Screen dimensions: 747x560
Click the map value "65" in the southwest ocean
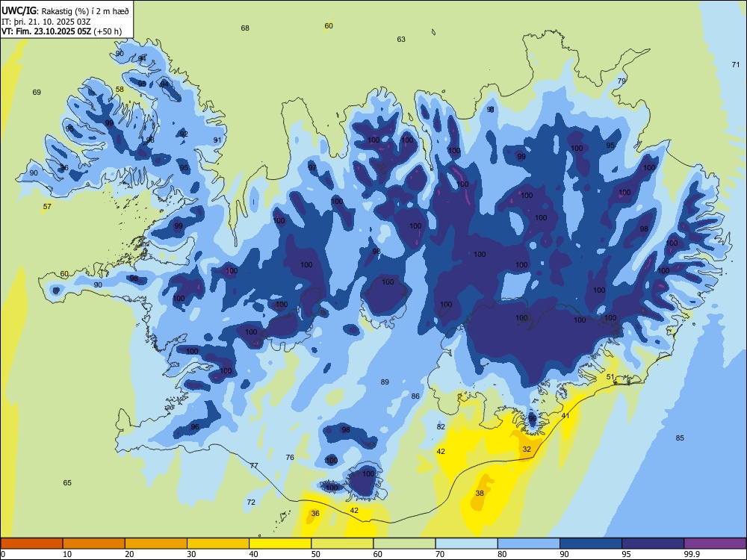67,482
